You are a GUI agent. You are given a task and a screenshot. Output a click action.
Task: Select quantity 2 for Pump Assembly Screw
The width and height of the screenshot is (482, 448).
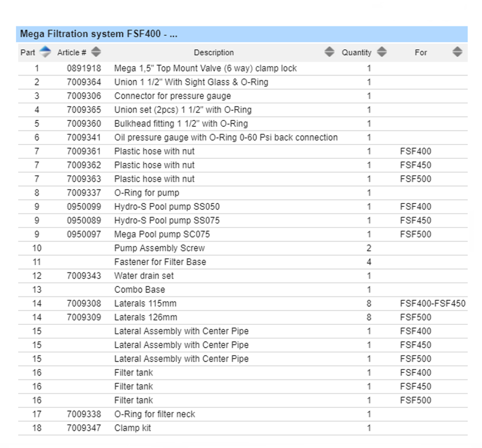369,248
